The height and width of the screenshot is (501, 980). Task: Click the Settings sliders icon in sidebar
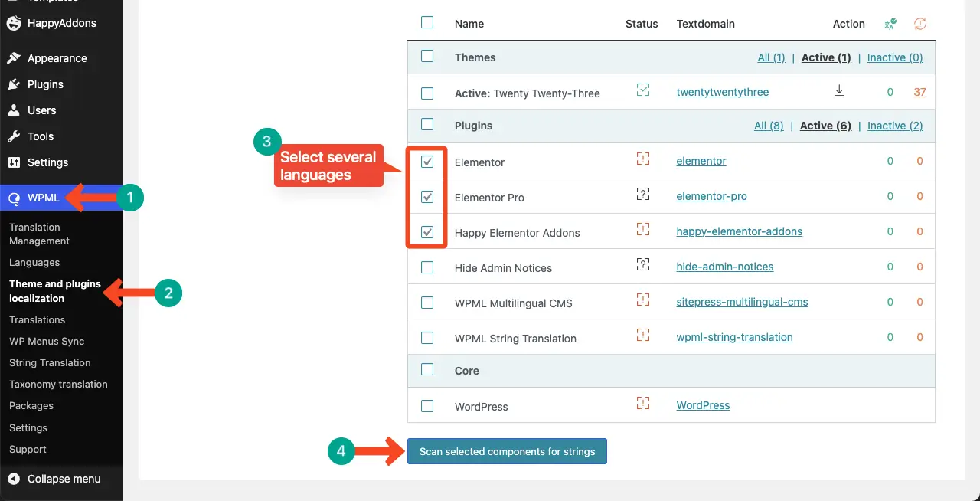coord(14,162)
